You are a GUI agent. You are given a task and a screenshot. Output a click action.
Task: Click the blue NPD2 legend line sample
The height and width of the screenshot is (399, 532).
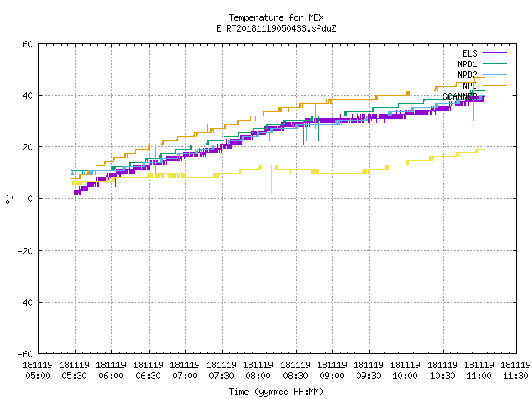click(495, 74)
